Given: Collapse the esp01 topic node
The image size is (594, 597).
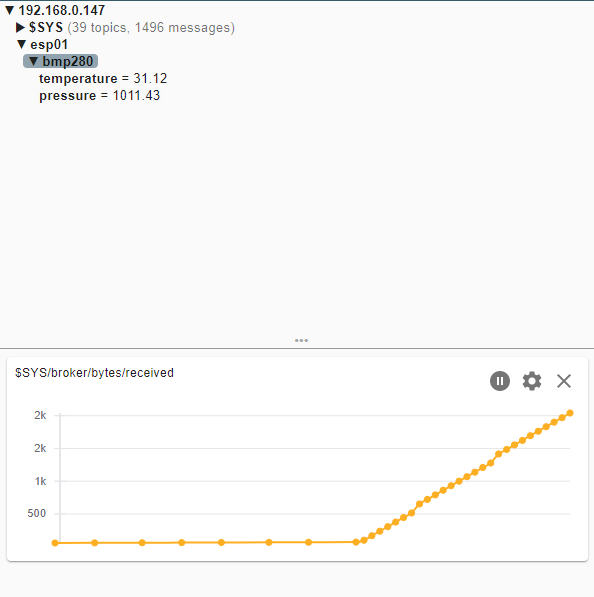Looking at the screenshot, I should [22, 45].
